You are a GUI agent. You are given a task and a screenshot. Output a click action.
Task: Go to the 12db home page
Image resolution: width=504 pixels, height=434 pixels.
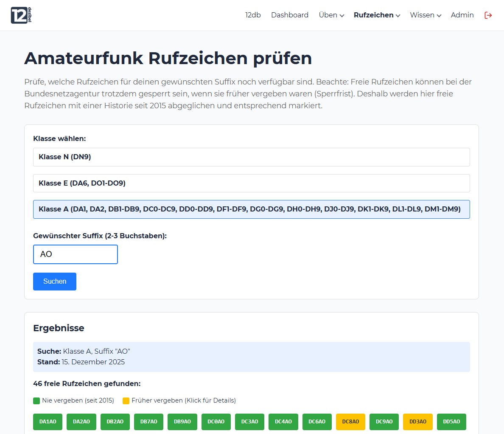pyautogui.click(x=252, y=15)
